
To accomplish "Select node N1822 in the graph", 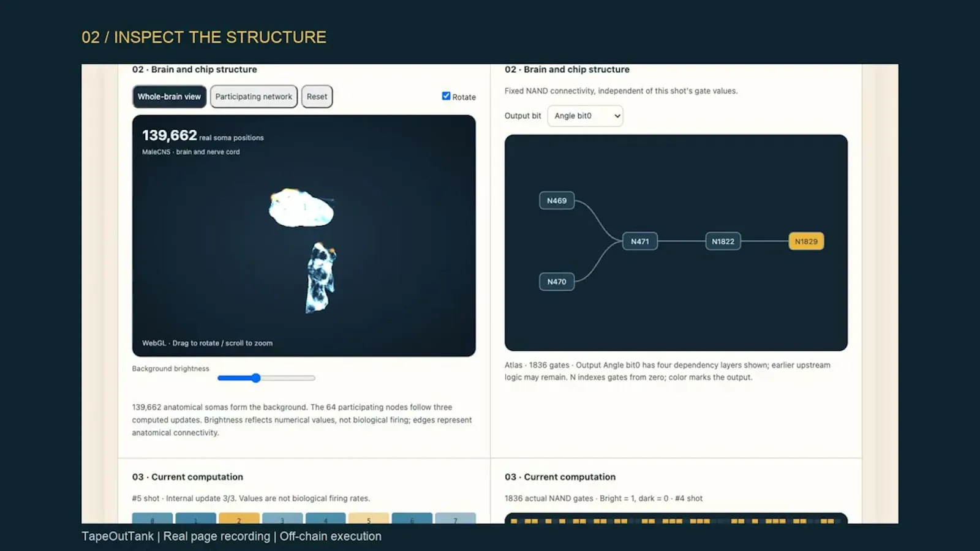I will [x=723, y=241].
